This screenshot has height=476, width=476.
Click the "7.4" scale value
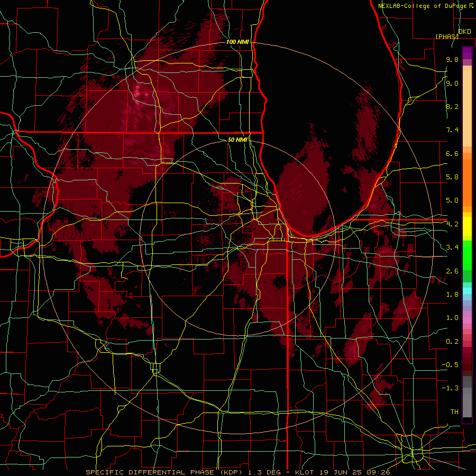[x=452, y=130]
